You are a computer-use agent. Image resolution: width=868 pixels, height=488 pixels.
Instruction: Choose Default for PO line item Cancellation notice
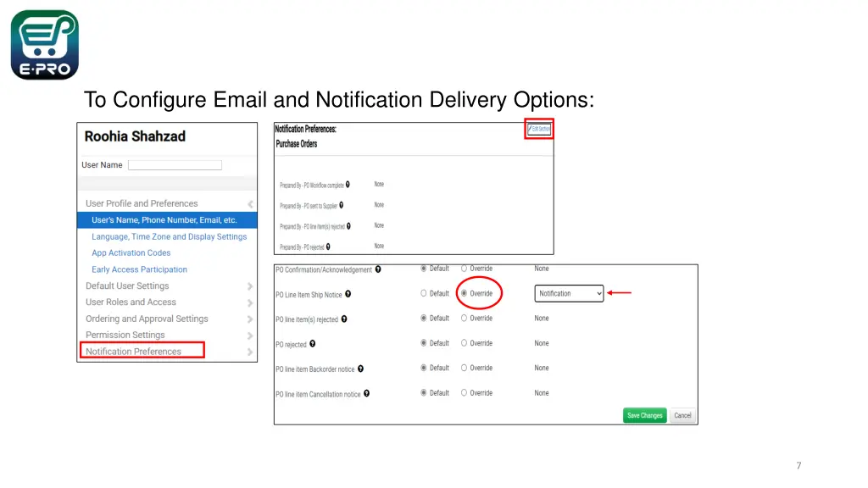point(424,393)
